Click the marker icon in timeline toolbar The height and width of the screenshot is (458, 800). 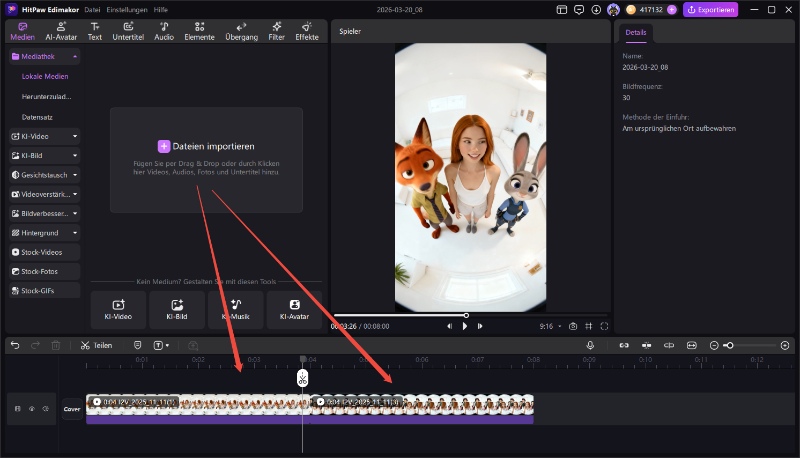[x=137, y=345]
